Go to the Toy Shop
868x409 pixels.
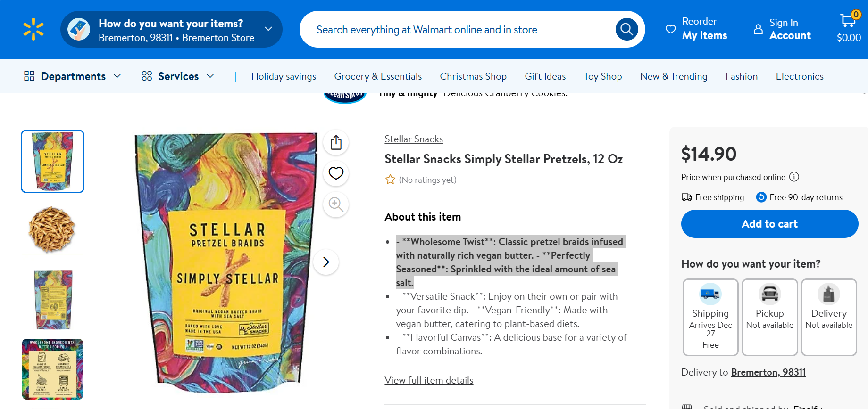pos(602,76)
